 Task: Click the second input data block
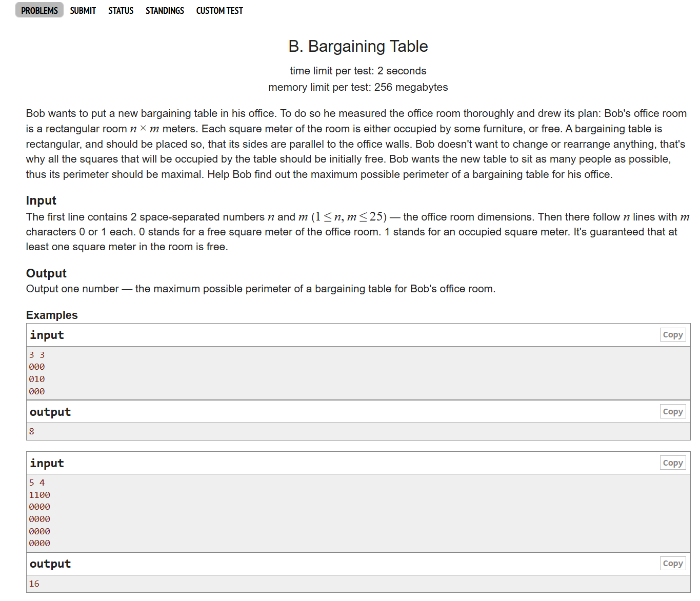point(358,513)
